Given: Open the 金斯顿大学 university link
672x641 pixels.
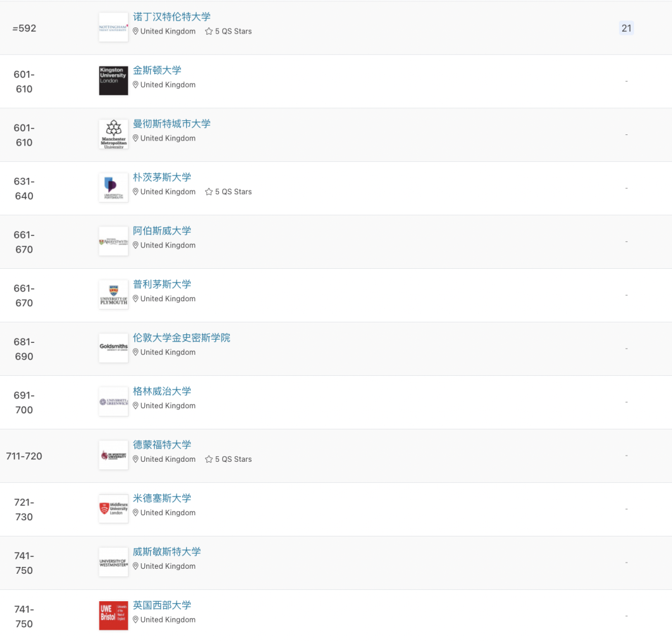Looking at the screenshot, I should [x=157, y=70].
